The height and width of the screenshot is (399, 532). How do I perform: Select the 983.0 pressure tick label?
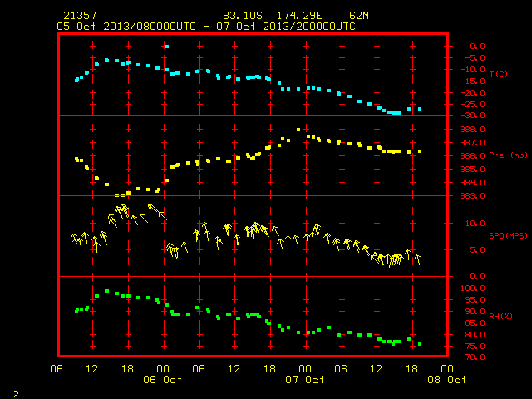pyautogui.click(x=473, y=196)
